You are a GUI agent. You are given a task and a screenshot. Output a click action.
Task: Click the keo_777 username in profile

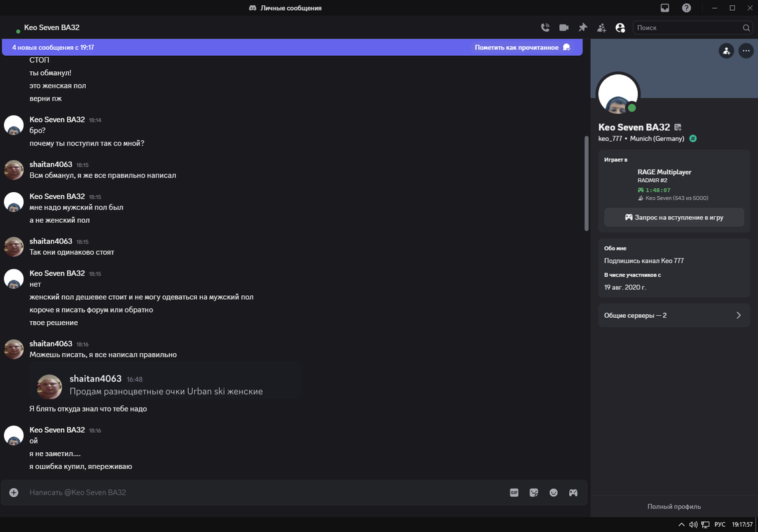(610, 138)
